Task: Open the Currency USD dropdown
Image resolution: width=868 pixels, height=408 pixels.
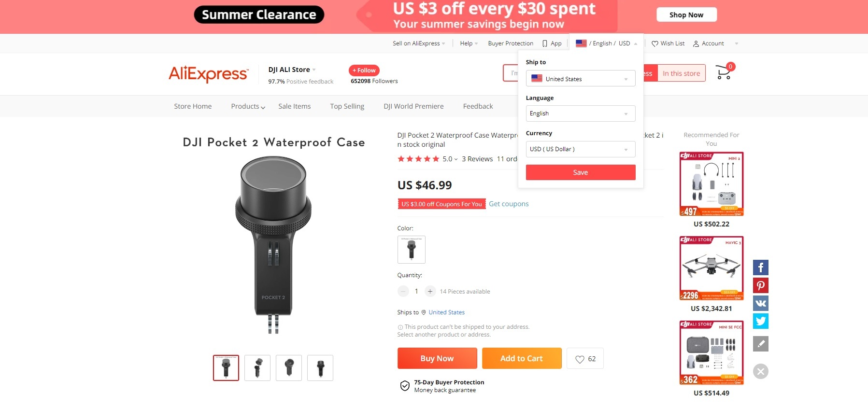Action: (581, 149)
